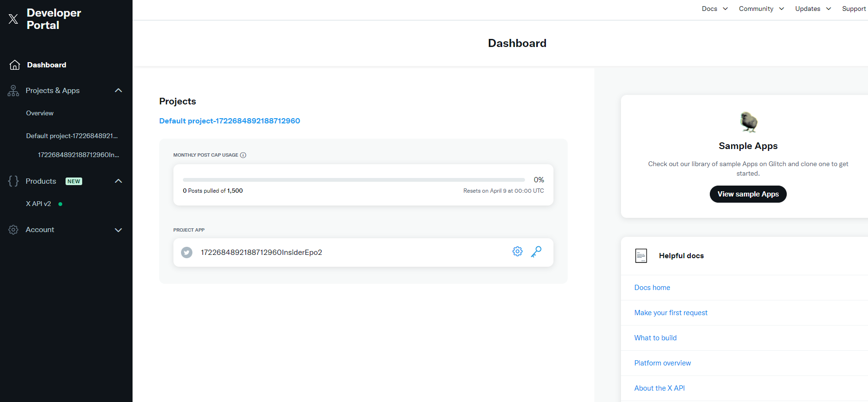Click the Helpful docs heading
This screenshot has height=402, width=868.
pyautogui.click(x=681, y=256)
